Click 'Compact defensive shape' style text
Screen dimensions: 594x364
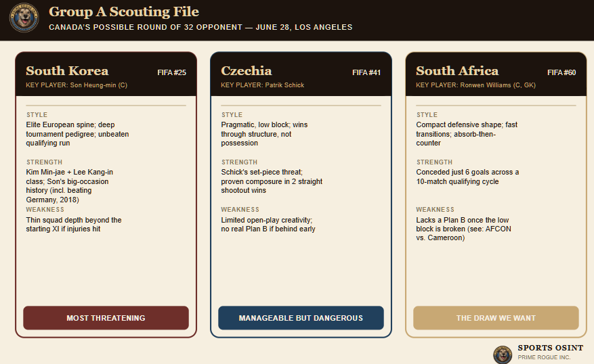(467, 134)
